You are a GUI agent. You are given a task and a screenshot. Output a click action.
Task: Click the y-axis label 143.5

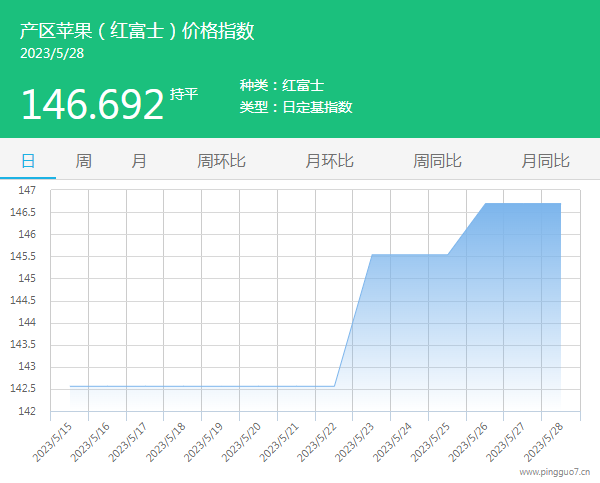pos(23,344)
